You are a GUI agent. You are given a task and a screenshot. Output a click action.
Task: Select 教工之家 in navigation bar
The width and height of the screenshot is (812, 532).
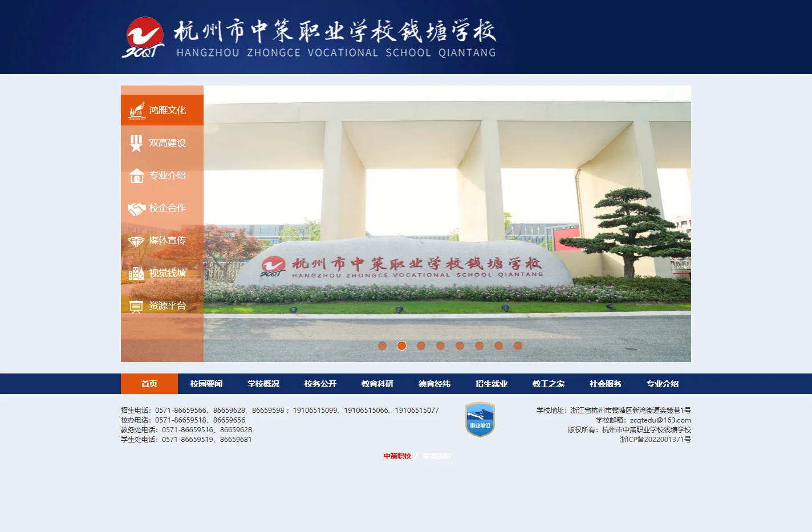click(x=549, y=384)
